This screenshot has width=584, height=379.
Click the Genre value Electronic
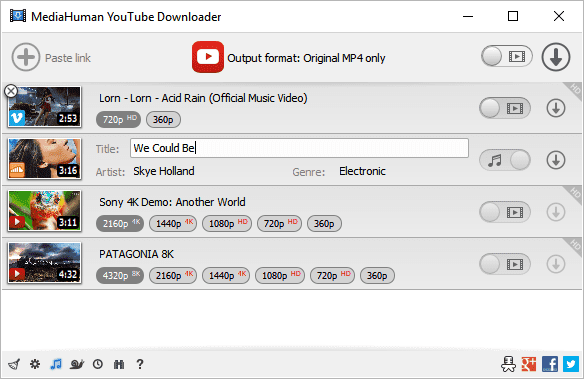(362, 171)
